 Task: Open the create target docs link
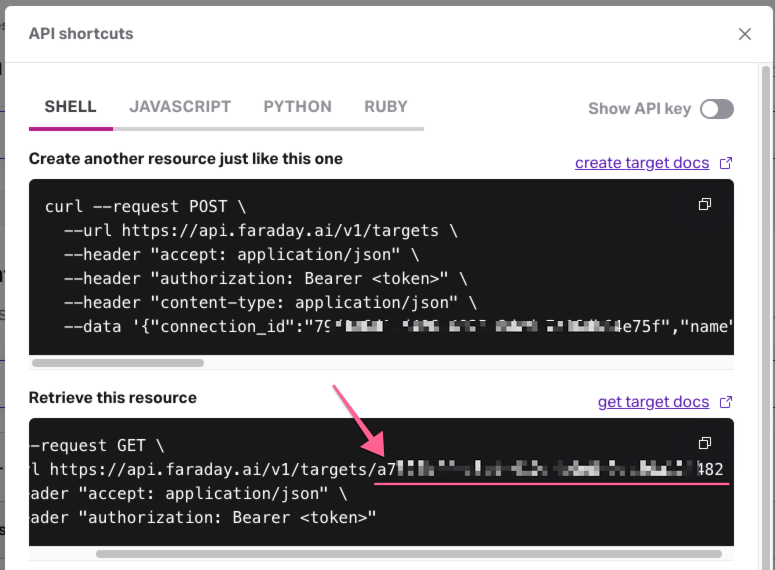642,163
